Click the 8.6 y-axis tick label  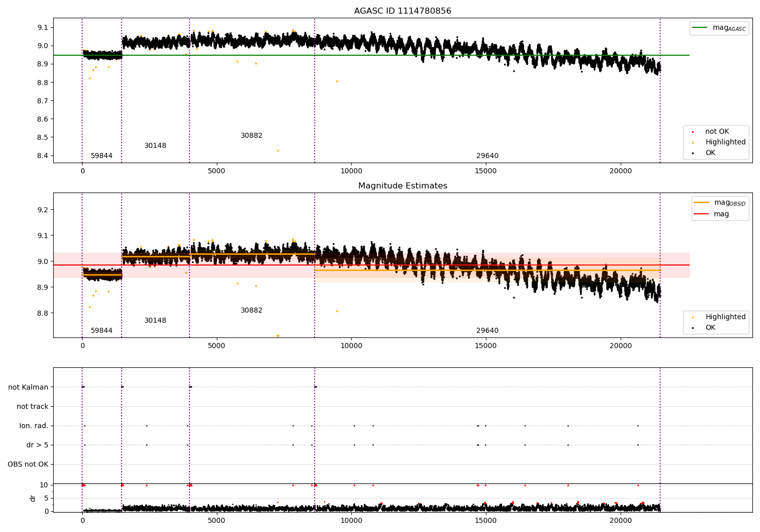43,119
